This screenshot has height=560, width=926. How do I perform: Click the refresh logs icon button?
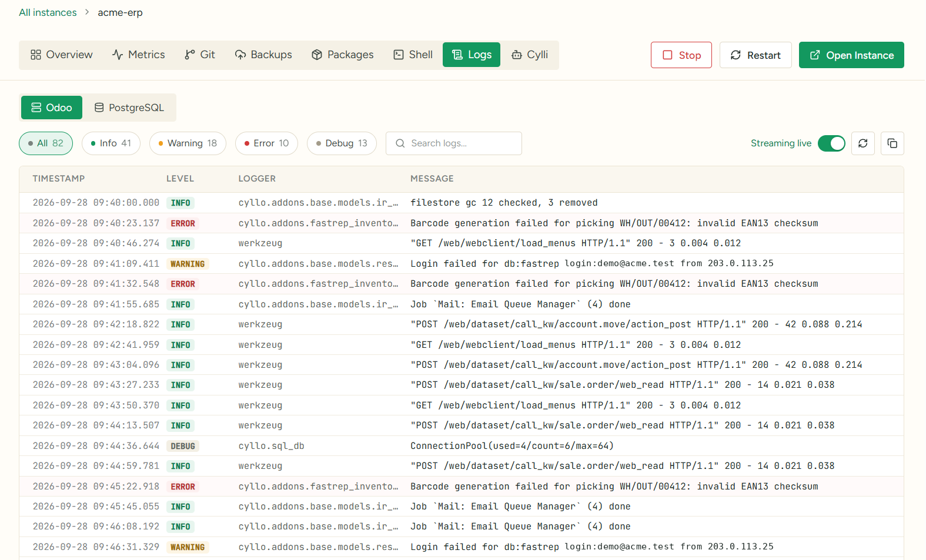point(863,143)
